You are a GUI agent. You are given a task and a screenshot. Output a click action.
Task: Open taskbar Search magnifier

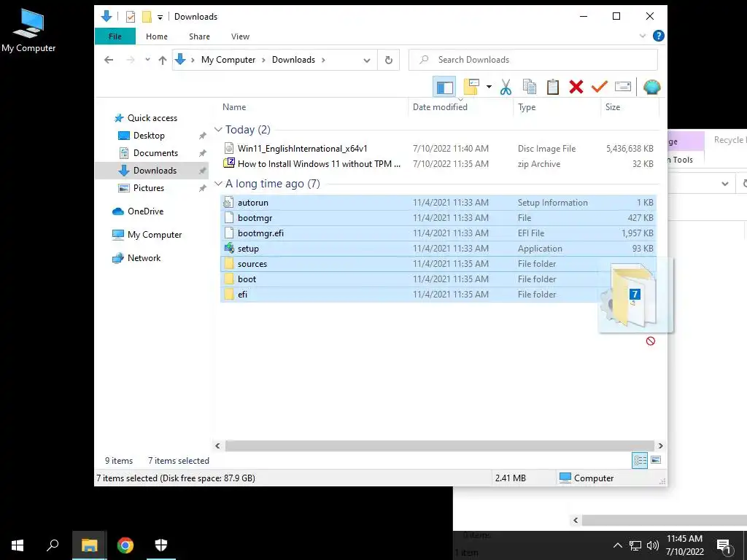(x=53, y=545)
